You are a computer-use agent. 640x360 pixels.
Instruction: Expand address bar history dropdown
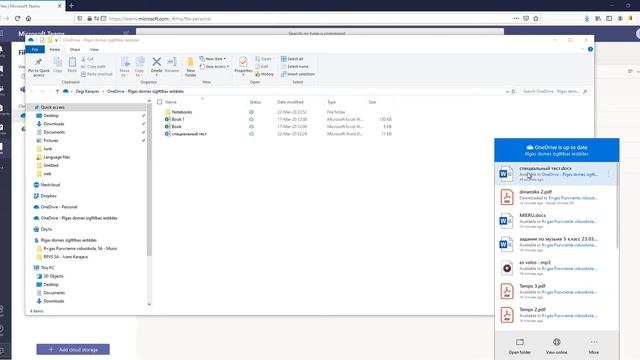(507, 91)
